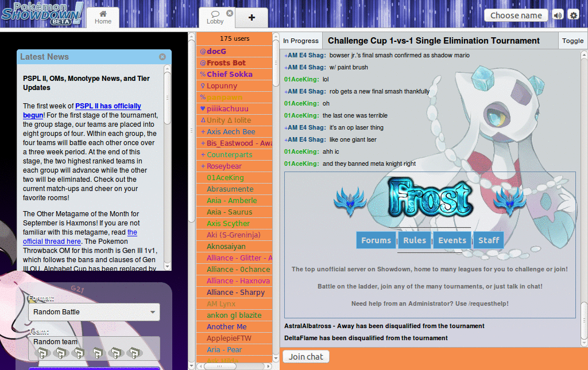
Task: Select user Roseybear
Action: coord(234,166)
